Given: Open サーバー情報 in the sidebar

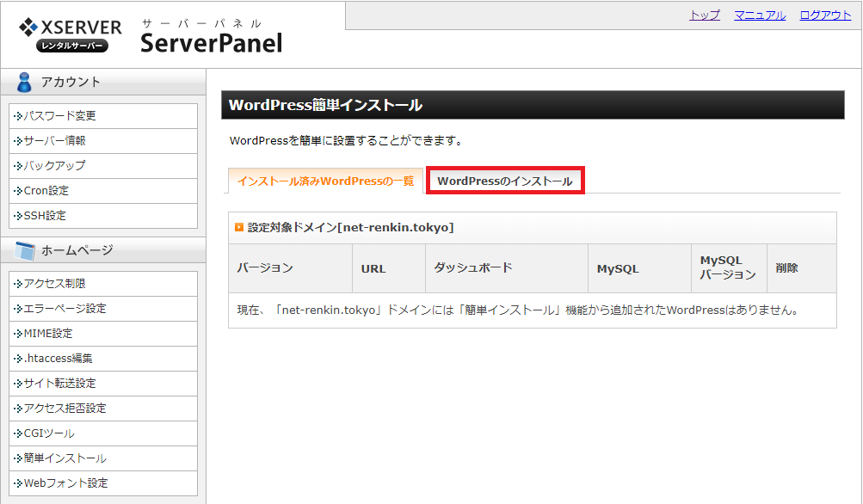Looking at the screenshot, I should pos(103,141).
